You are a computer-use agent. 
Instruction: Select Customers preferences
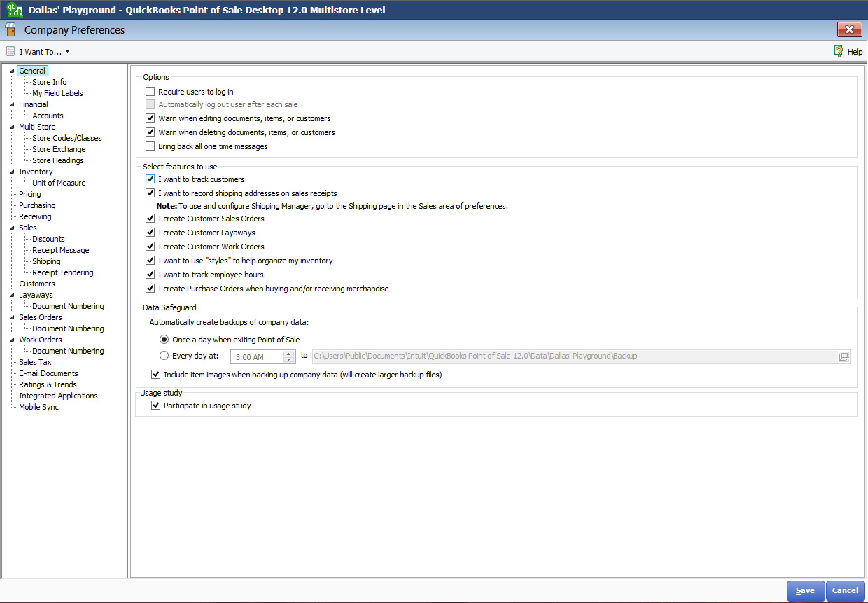(37, 284)
